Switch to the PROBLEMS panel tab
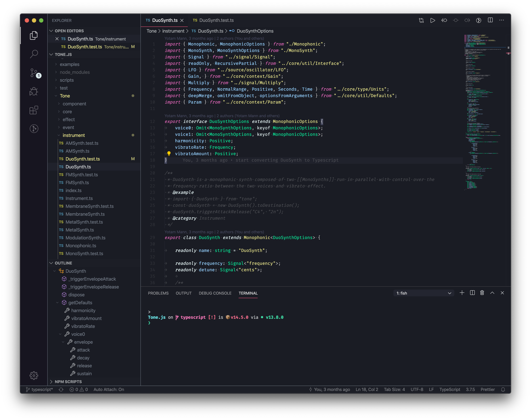The width and height of the screenshot is (531, 420). click(158, 293)
